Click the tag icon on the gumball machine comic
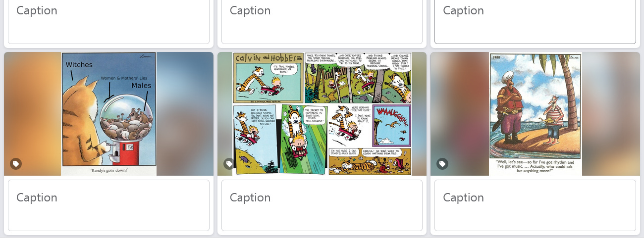 [x=16, y=164]
